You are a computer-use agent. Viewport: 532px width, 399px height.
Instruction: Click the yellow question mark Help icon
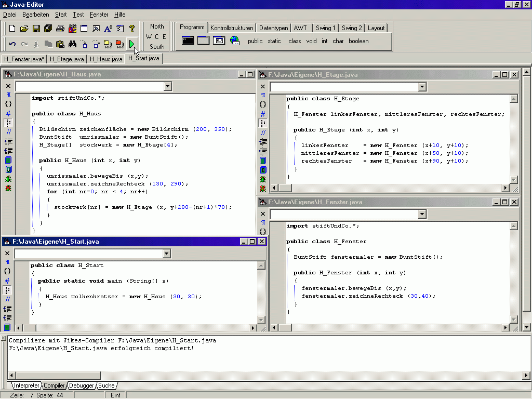pyautogui.click(x=132, y=29)
